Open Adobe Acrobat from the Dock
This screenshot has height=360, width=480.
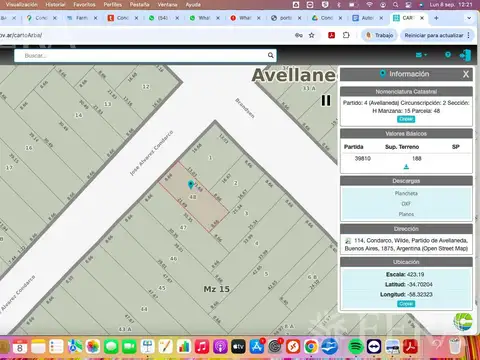click(x=410, y=347)
